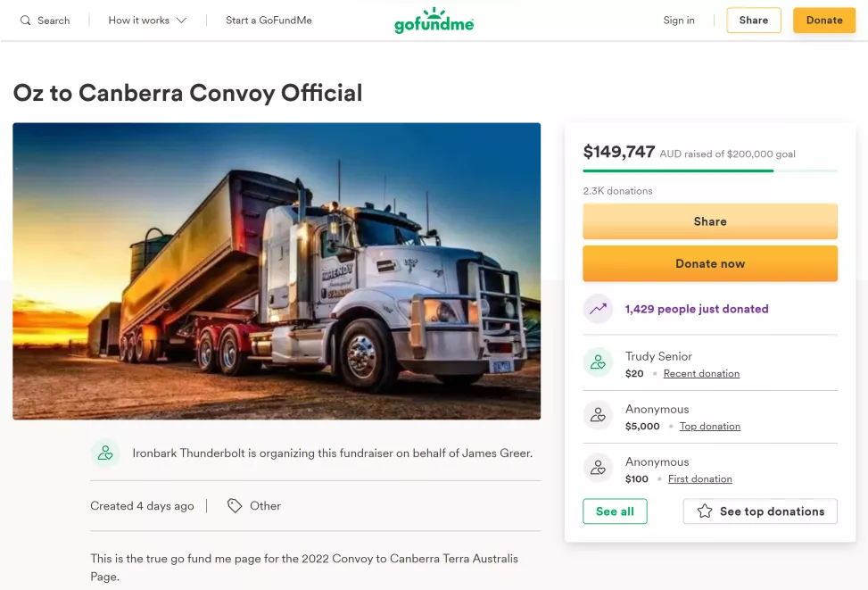Click Trudy Senior's donor avatar icon
Viewport: 868px width, 590px height.
(598, 362)
